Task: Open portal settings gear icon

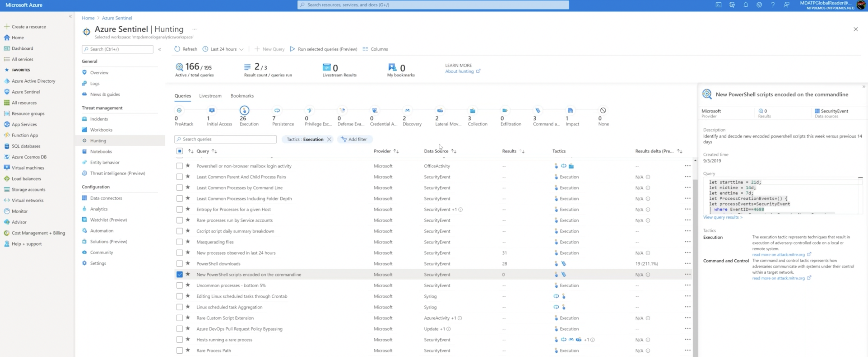Action: pos(759,5)
